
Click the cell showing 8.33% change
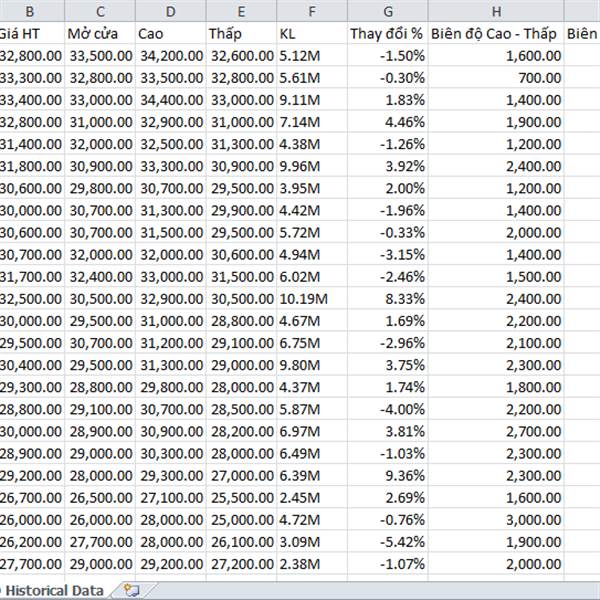tap(387, 298)
